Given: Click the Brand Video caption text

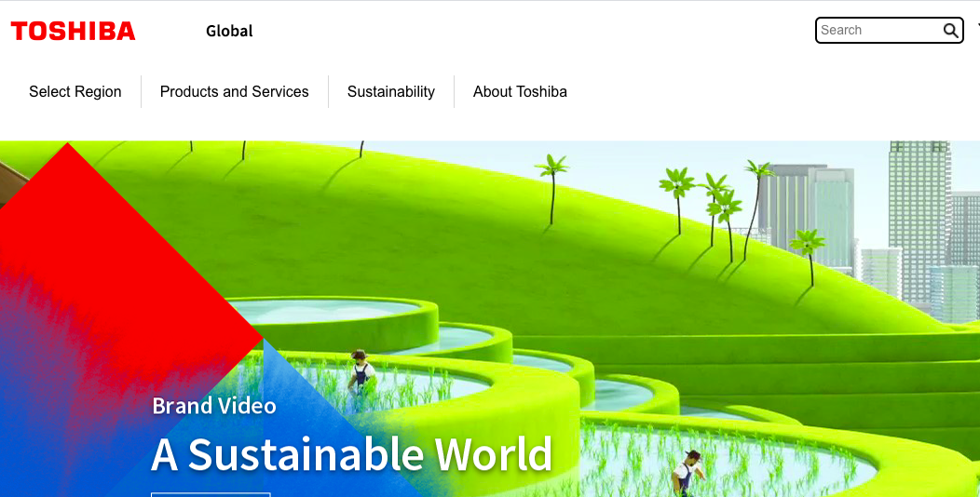Looking at the screenshot, I should coord(214,406).
